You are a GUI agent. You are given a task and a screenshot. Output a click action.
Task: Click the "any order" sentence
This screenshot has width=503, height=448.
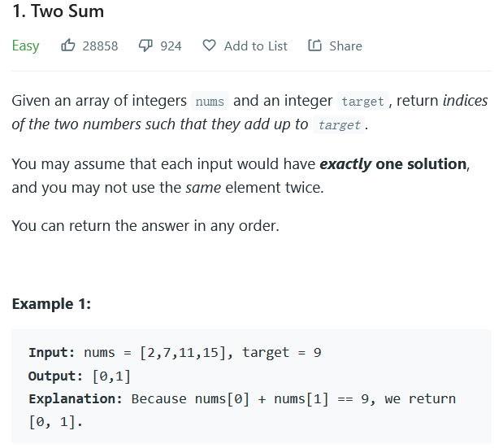pos(145,226)
